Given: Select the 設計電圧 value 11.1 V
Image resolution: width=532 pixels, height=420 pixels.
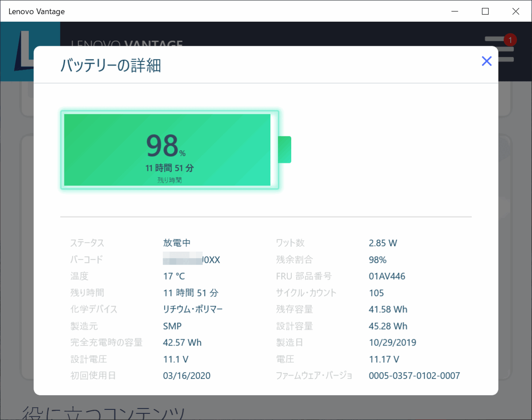Looking at the screenshot, I should pyautogui.click(x=176, y=359).
